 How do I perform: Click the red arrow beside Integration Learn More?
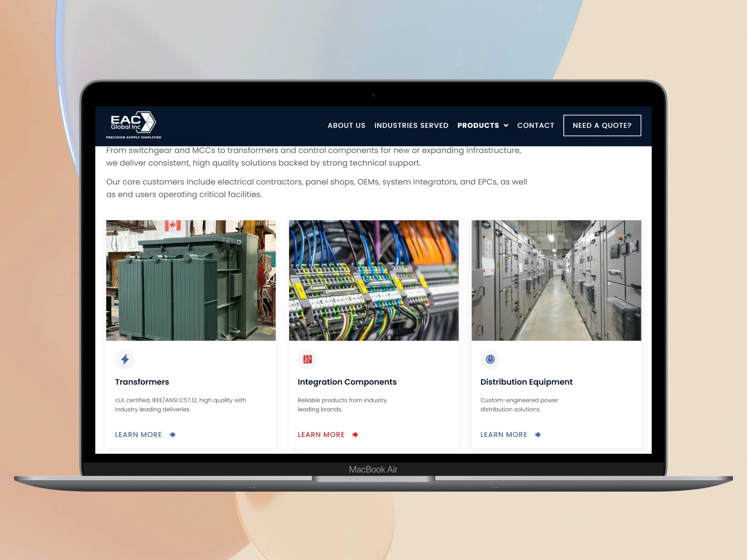355,435
